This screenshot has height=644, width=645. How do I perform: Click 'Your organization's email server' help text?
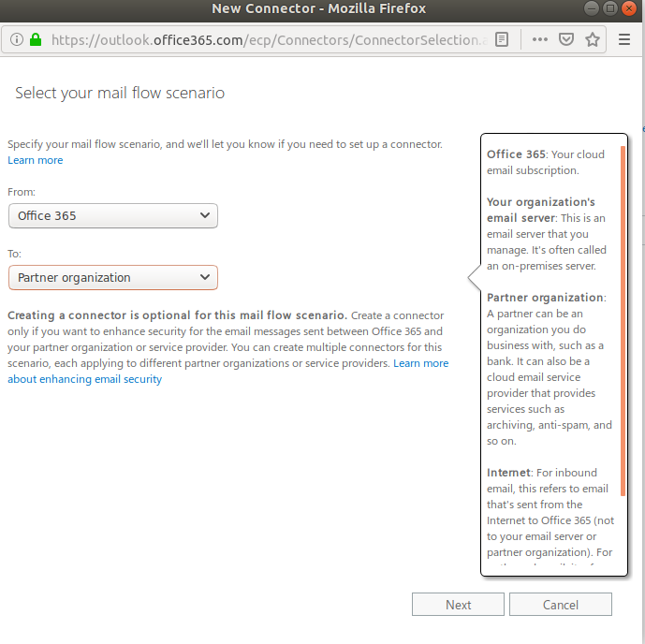pyautogui.click(x=540, y=210)
